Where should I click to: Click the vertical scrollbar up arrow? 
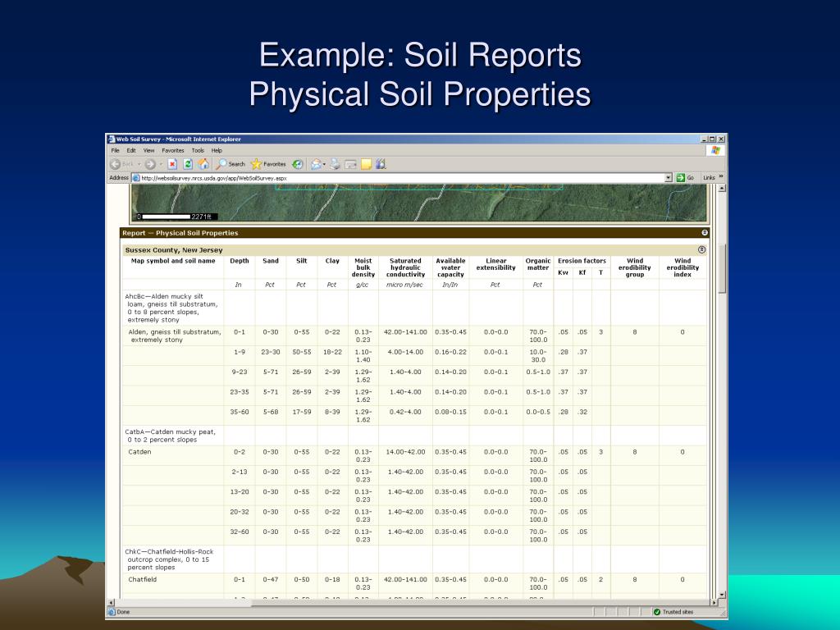(x=722, y=188)
